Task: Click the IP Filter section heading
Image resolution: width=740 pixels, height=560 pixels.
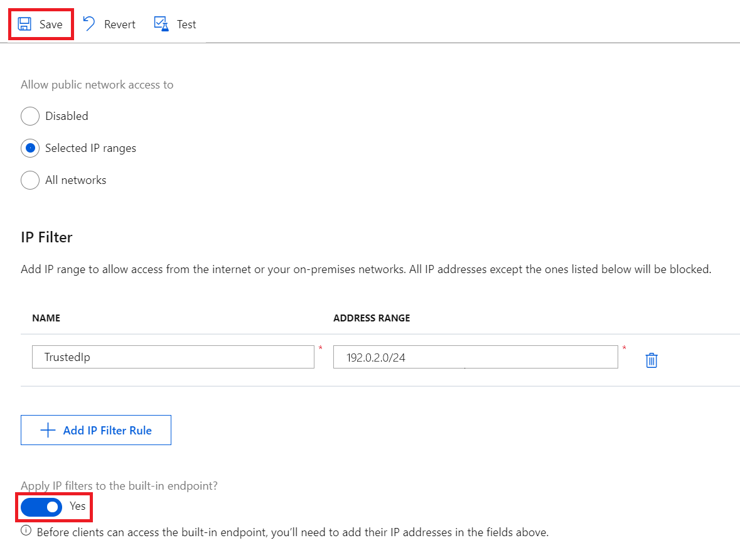Action: [46, 237]
